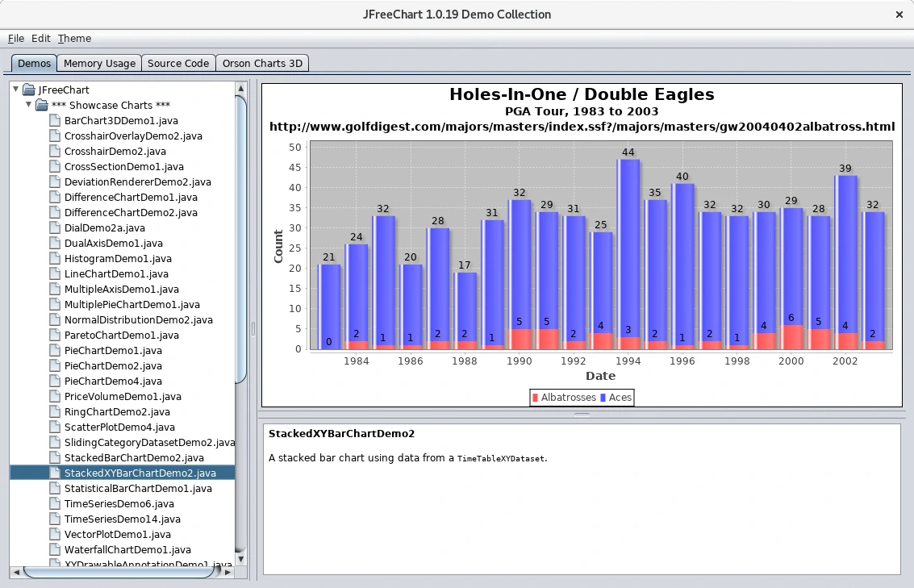Click file icon beside PieChartDemo1.java
This screenshot has width=914, height=588.
[55, 350]
